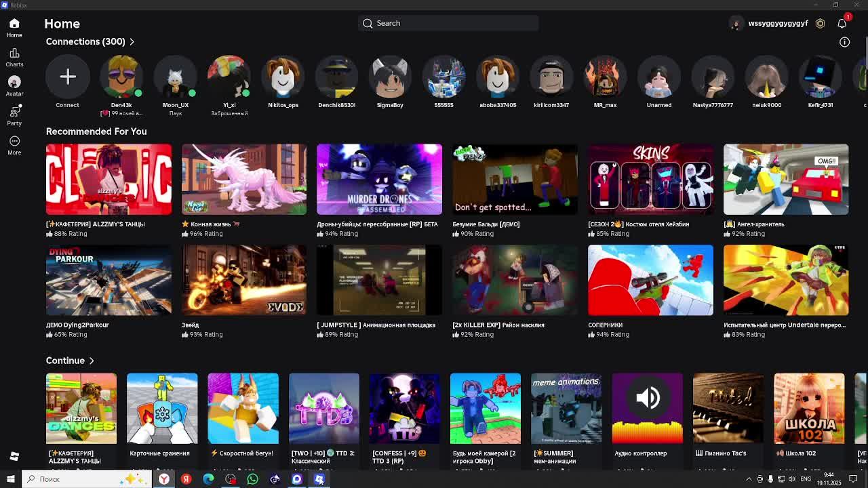The width and height of the screenshot is (868, 488).
Task: Open WhatsApp from taskbar
Action: [x=252, y=479]
